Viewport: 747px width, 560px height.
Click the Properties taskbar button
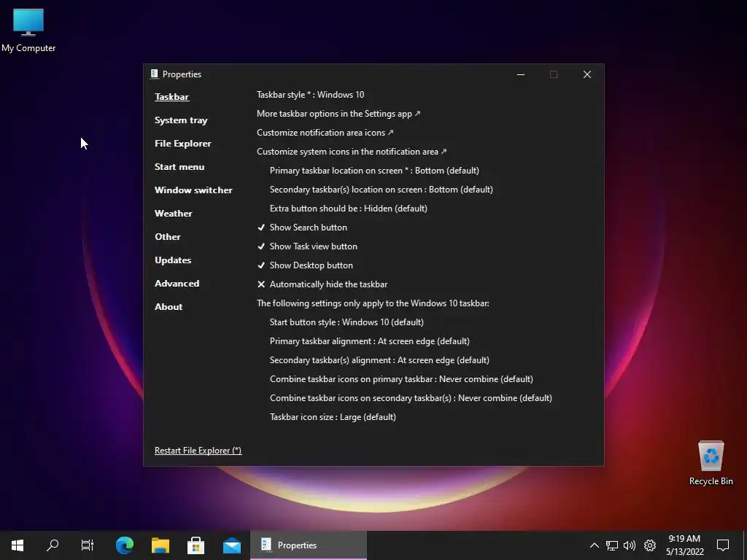click(x=309, y=545)
